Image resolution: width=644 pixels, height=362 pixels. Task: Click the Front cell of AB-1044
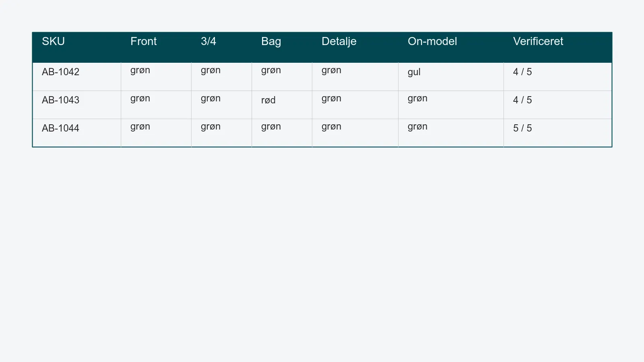156,133
